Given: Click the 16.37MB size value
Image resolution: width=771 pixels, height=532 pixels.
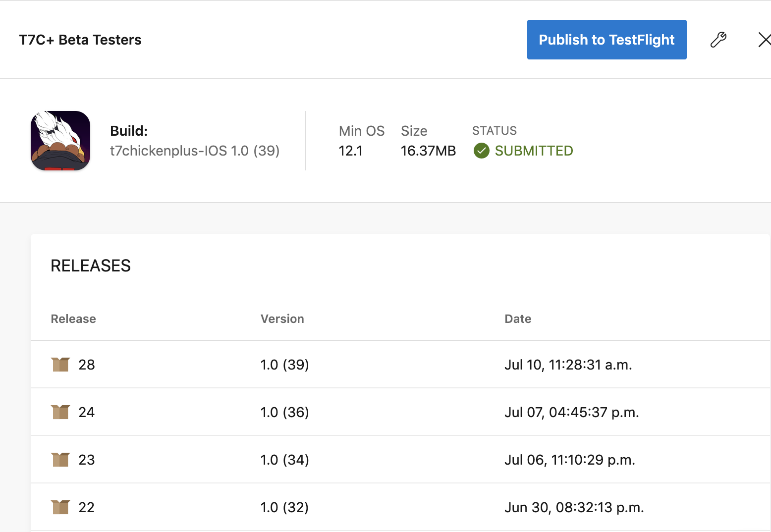Looking at the screenshot, I should point(428,151).
